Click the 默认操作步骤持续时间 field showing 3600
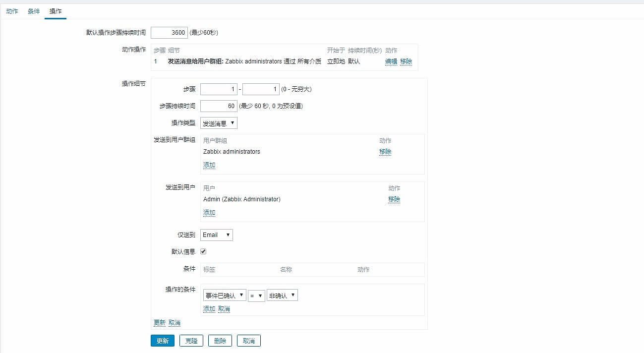Image resolution: width=644 pixels, height=353 pixels. tap(169, 33)
